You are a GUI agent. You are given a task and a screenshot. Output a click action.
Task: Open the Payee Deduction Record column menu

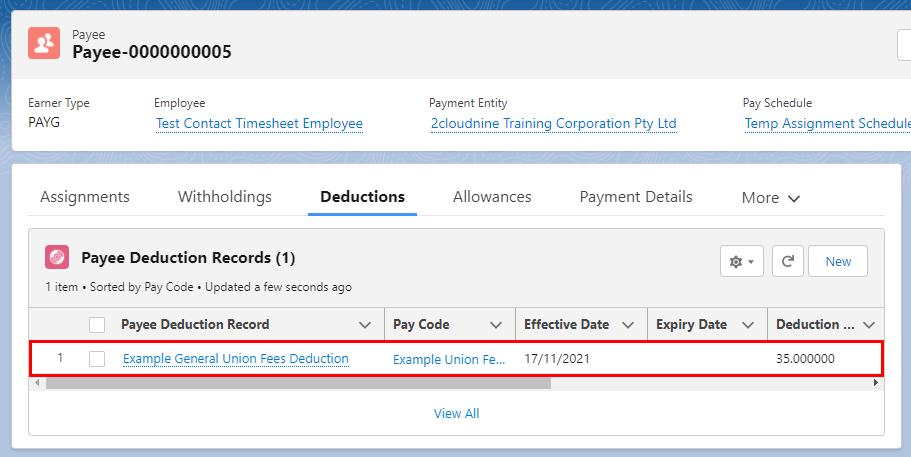pos(365,325)
